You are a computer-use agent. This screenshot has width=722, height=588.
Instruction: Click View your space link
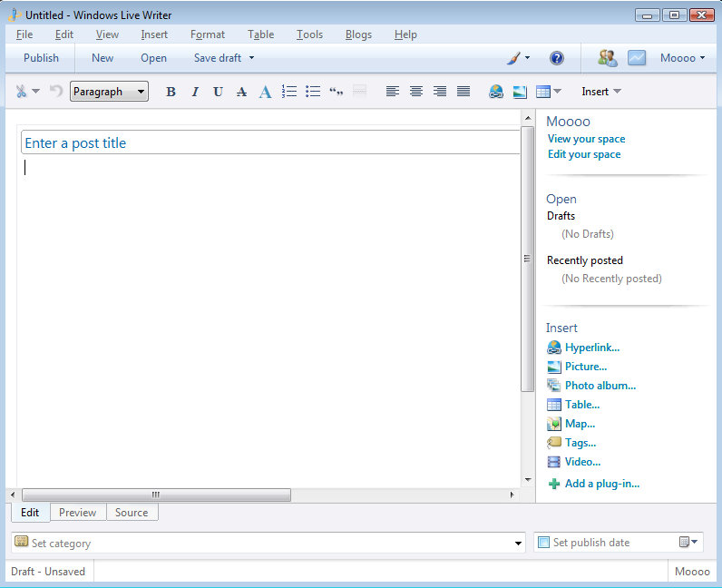pos(586,139)
